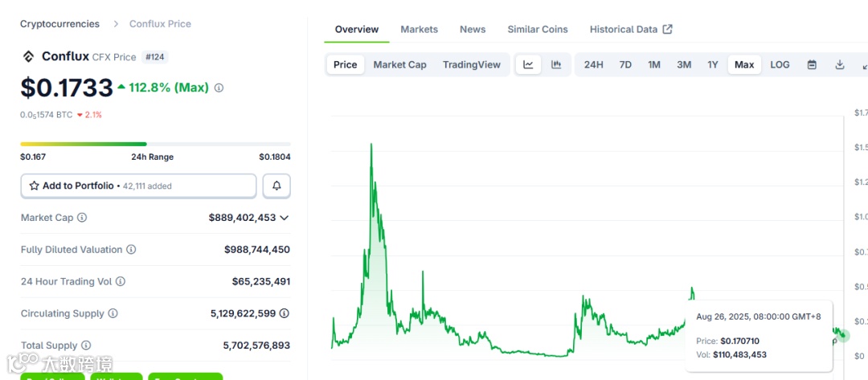Screen dimensions: 868x380
Task: Go to Cryptocurrencies breadcrumb link
Action: point(59,24)
